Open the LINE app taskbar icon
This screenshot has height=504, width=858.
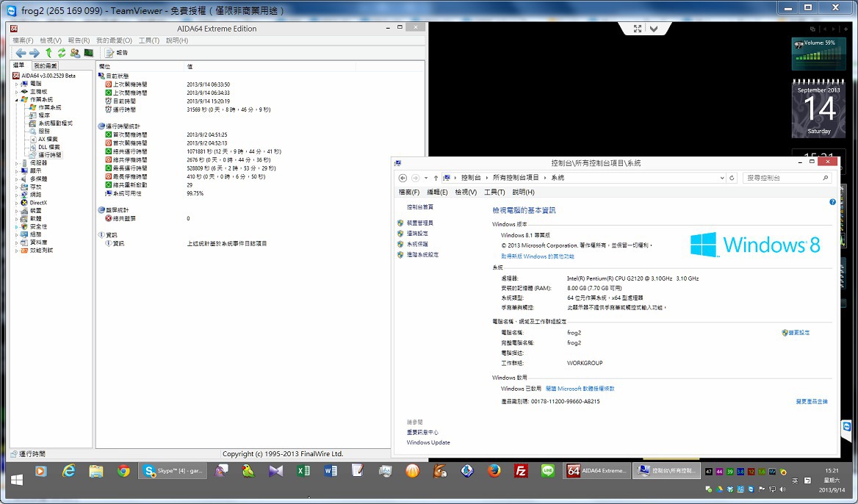tap(548, 471)
